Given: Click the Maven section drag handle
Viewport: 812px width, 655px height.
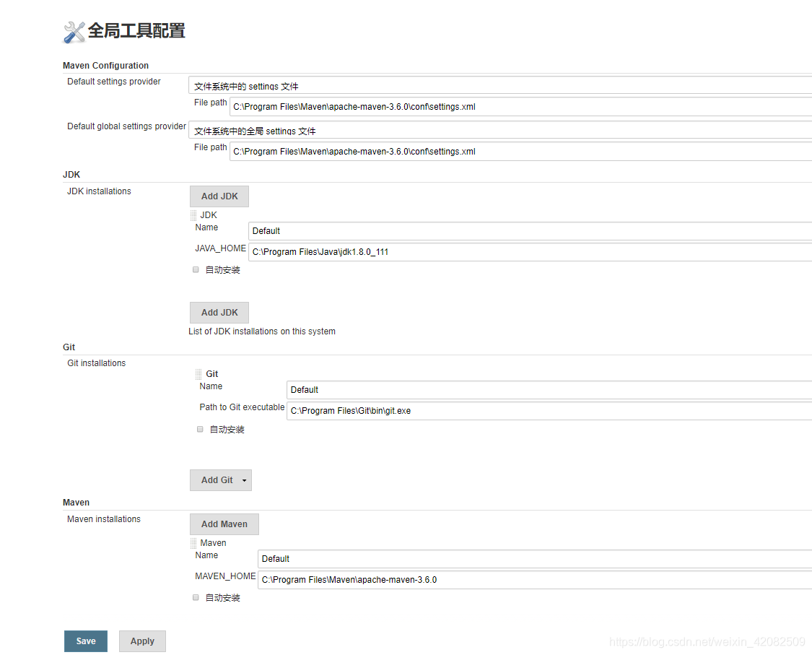Looking at the screenshot, I should (x=193, y=543).
